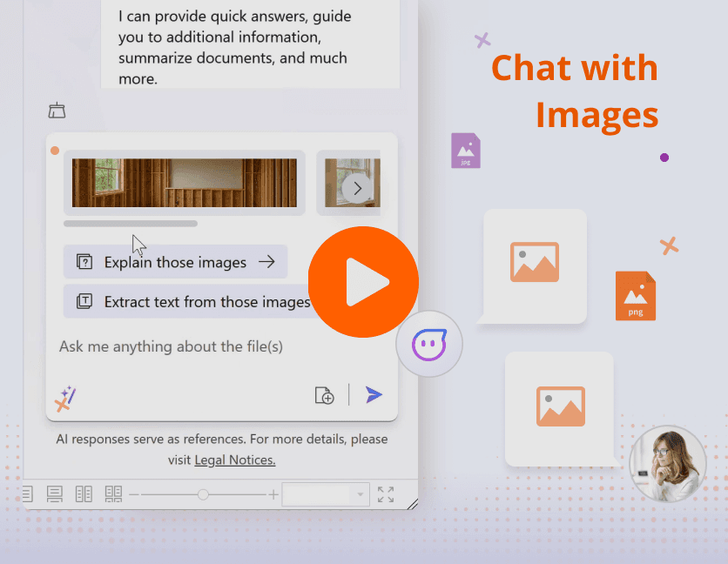Open the Legal Notices link
The image size is (728, 564).
click(234, 459)
